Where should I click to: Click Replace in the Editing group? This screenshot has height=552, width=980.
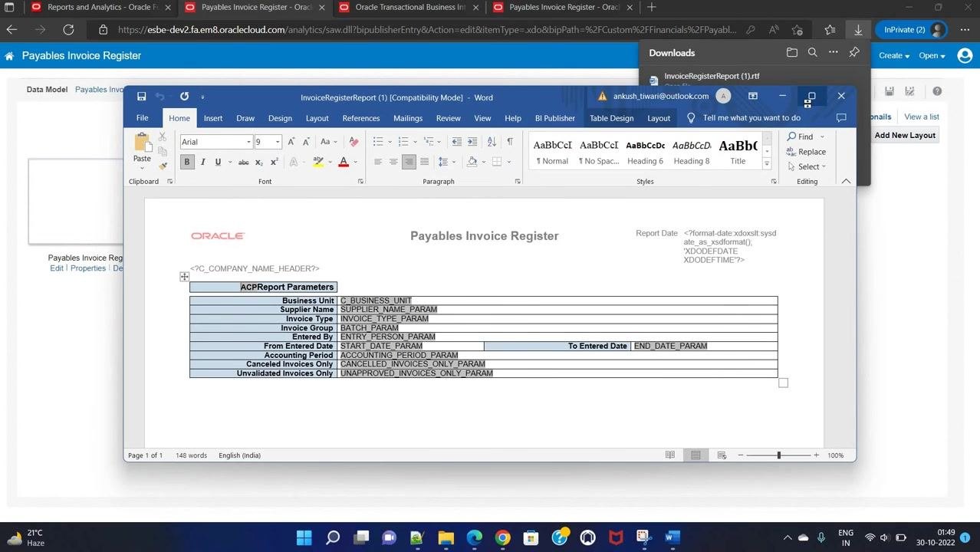click(x=806, y=152)
